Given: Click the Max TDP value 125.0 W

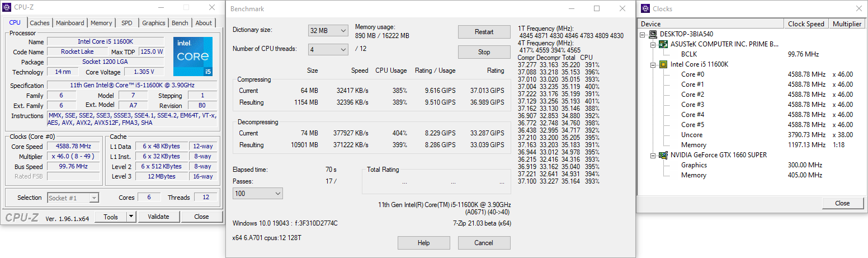Looking at the screenshot, I should tap(152, 52).
